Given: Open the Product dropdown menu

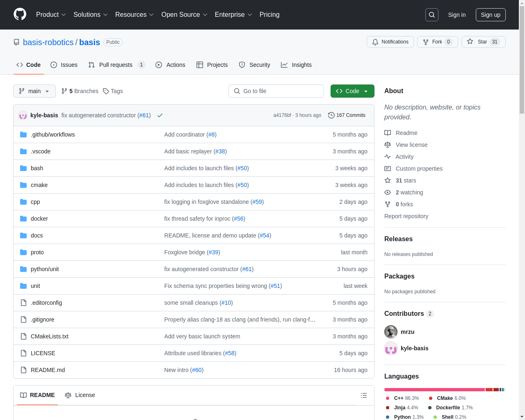Looking at the screenshot, I should [x=51, y=14].
